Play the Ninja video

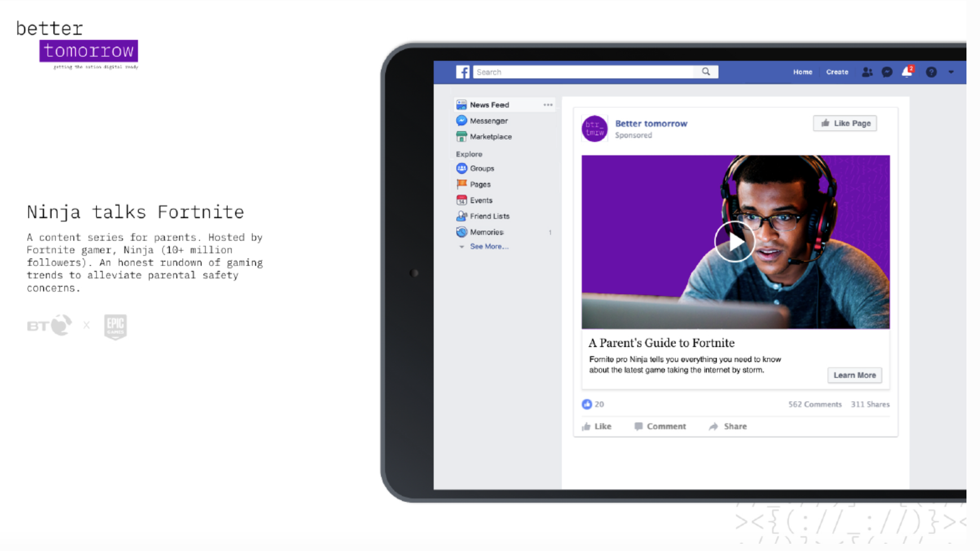(x=734, y=242)
